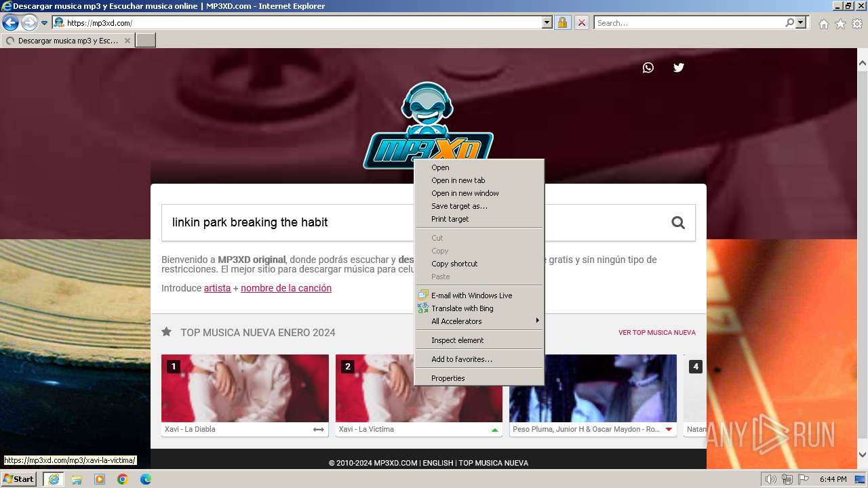868x488 pixels.
Task: Choose Copy shortcut from context menu
Action: (x=479, y=264)
